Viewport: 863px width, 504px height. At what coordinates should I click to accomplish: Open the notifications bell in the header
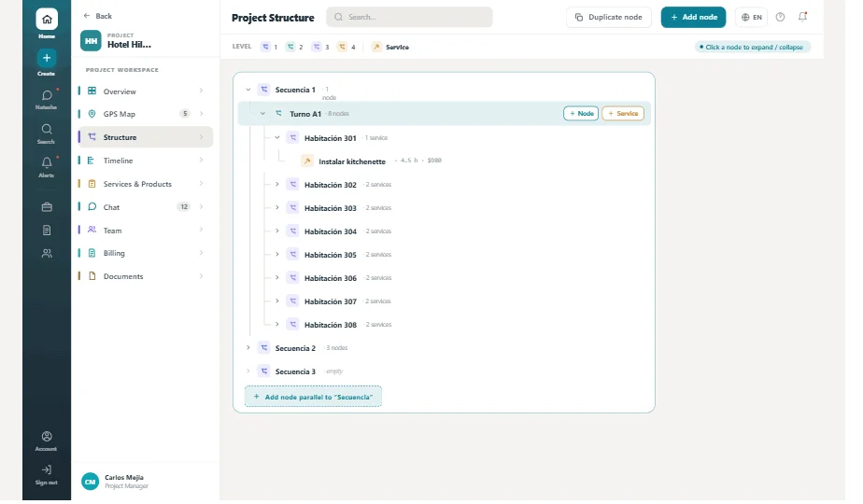(x=802, y=17)
